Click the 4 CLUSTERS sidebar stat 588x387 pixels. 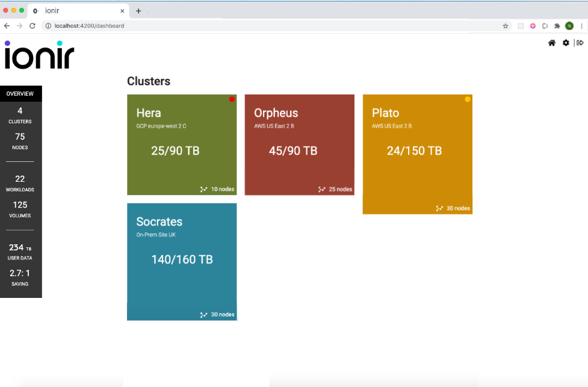(20, 115)
